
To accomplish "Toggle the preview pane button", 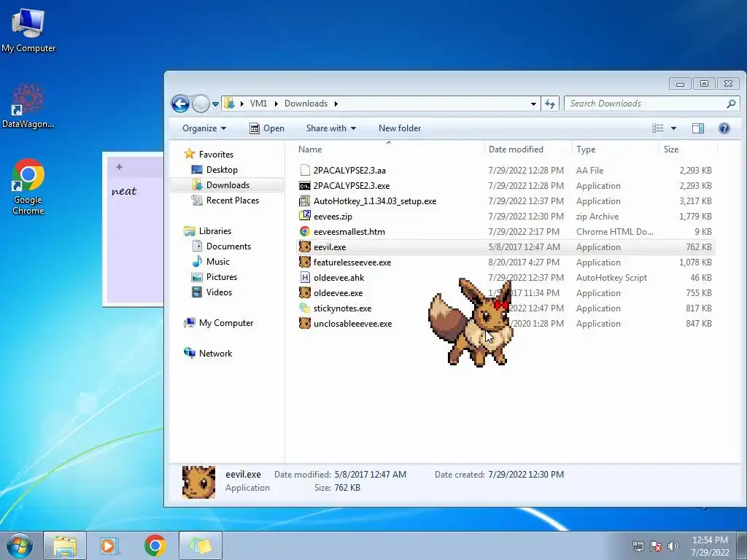I will (698, 128).
